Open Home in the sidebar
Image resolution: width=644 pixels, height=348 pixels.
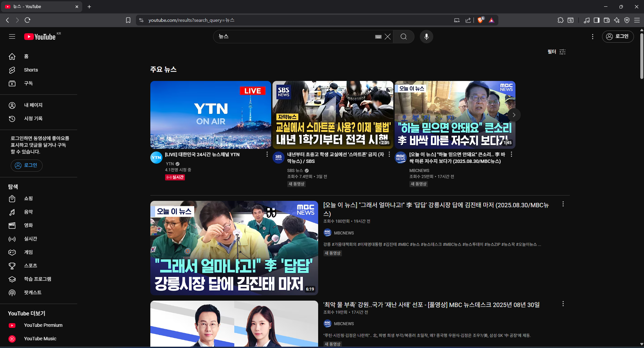pos(39,56)
